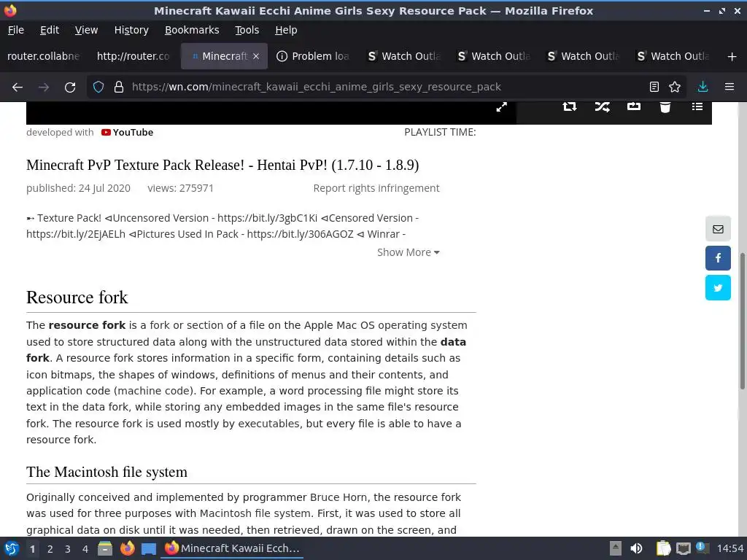Share page on Twitter
The width and height of the screenshot is (747, 560).
tap(718, 287)
